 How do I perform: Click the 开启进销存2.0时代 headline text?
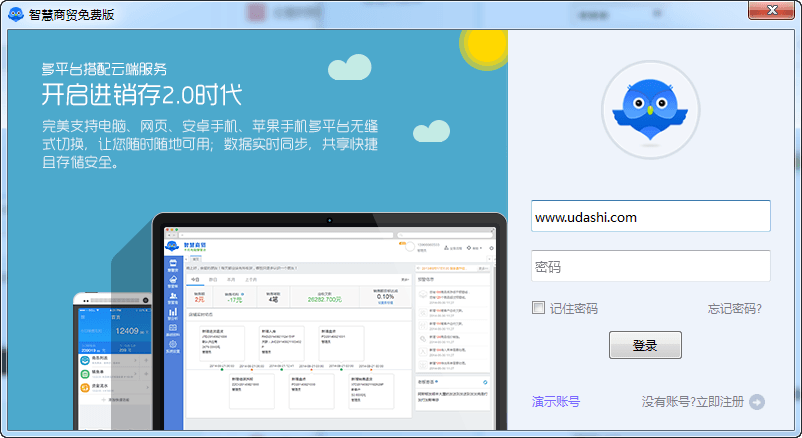tap(141, 96)
